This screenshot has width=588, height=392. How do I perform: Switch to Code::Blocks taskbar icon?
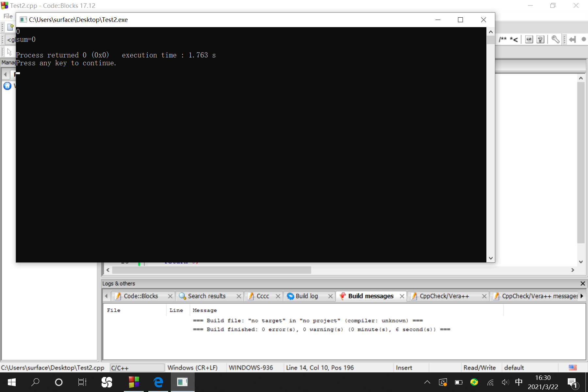pyautogui.click(x=134, y=382)
